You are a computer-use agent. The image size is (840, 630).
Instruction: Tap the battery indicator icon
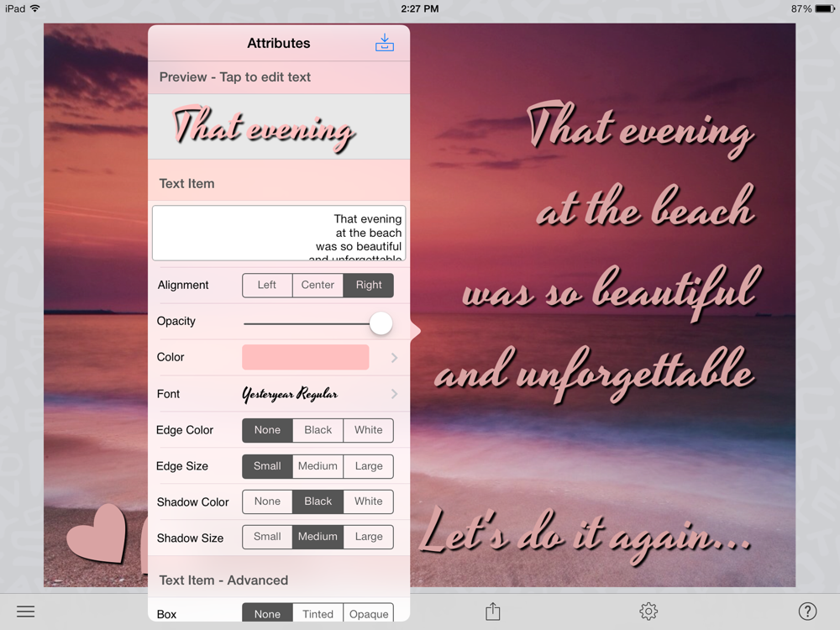coord(825,8)
